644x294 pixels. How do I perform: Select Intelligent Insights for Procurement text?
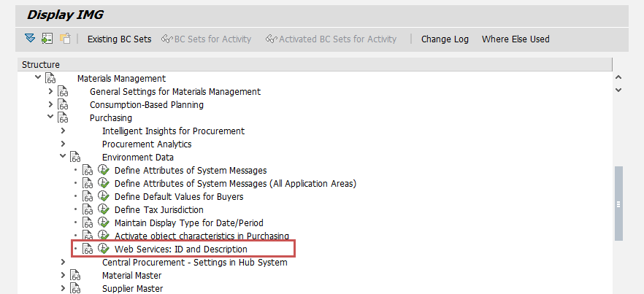173,131
